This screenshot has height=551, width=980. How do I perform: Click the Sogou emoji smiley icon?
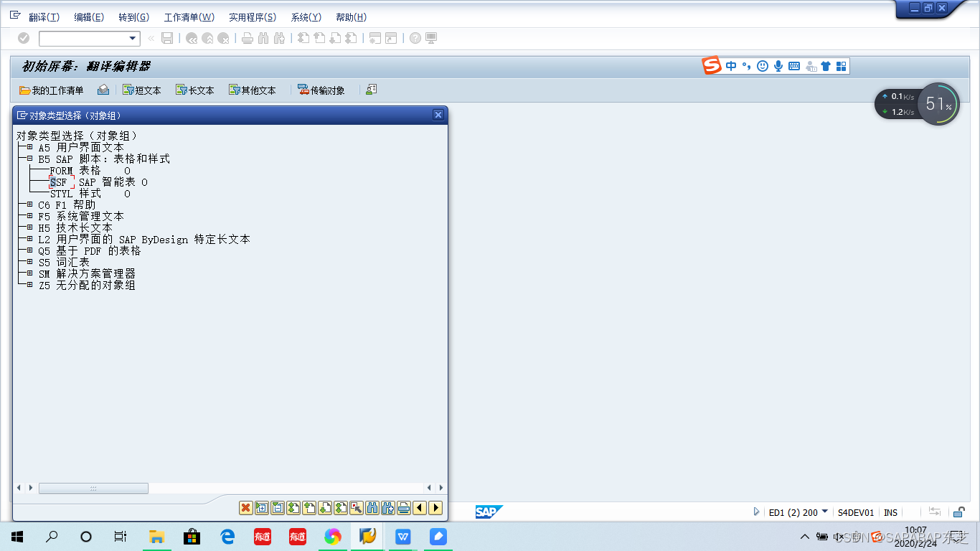click(763, 66)
